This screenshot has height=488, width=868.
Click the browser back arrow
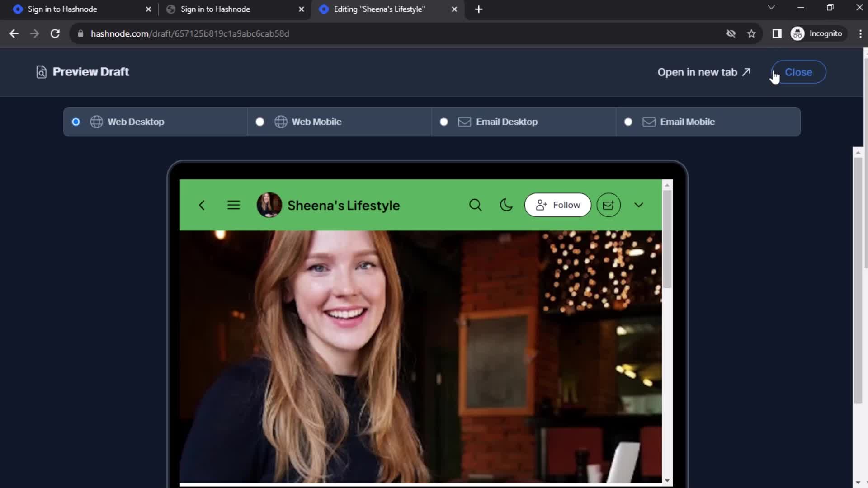(14, 33)
